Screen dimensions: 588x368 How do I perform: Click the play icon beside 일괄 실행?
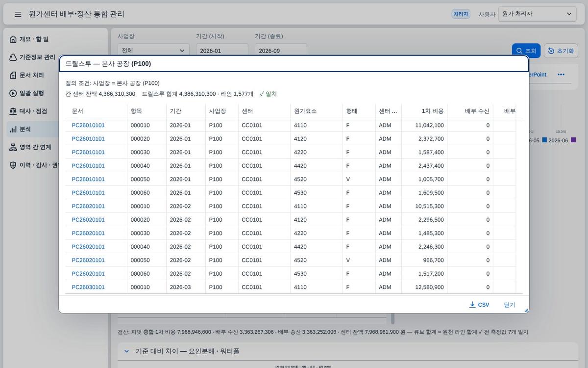tap(13, 93)
